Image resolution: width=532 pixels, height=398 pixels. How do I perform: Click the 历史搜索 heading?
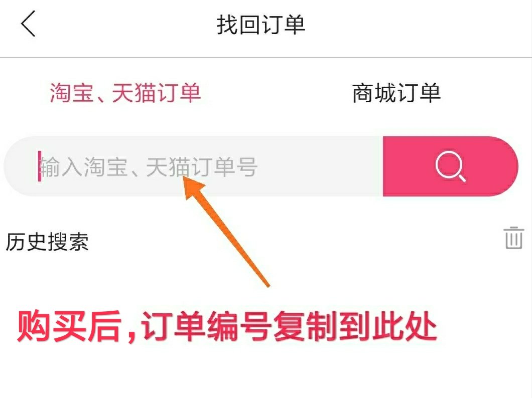(47, 242)
